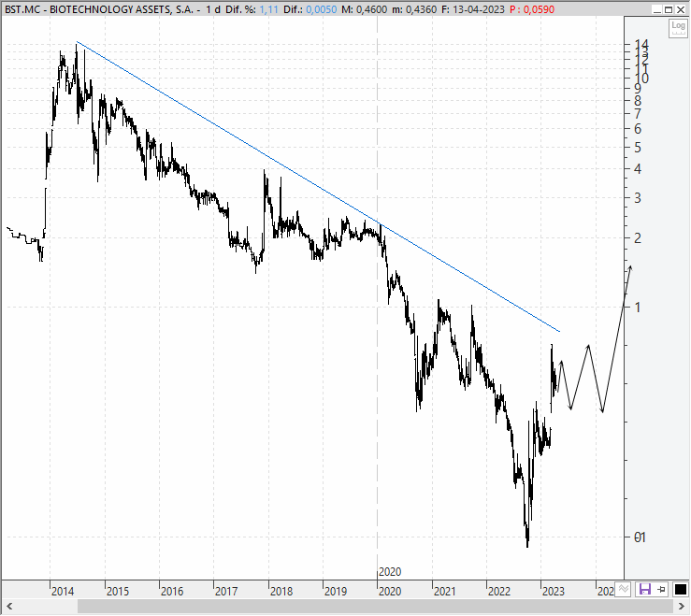Click the price level 1 axis label
This screenshot has height=616, width=691.
638,308
